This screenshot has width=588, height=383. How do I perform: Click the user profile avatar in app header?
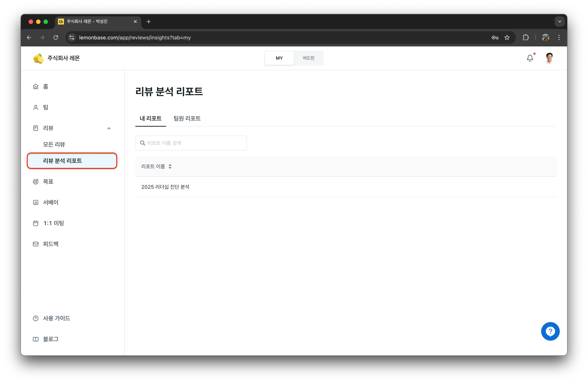(x=549, y=58)
